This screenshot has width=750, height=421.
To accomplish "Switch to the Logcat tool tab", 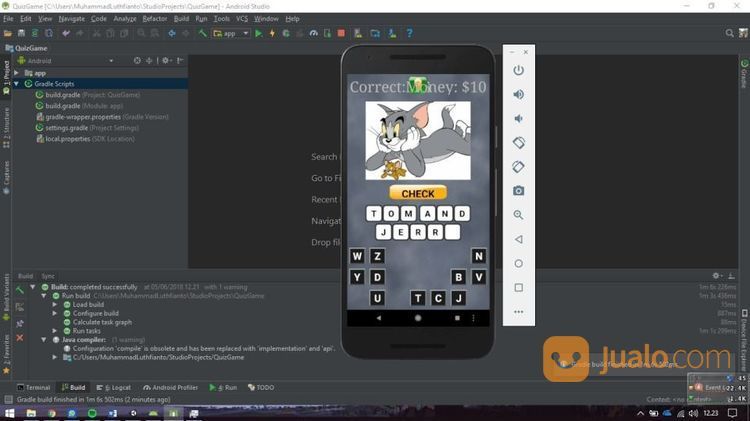I will pos(114,388).
